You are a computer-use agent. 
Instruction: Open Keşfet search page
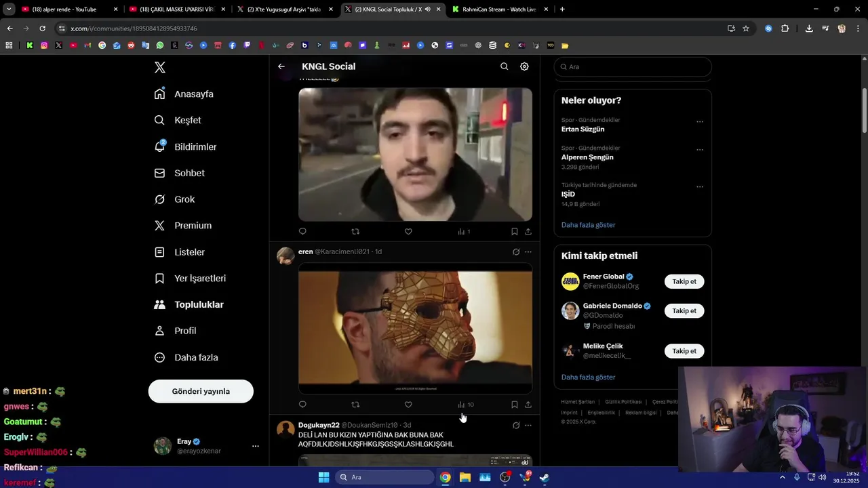178,120
